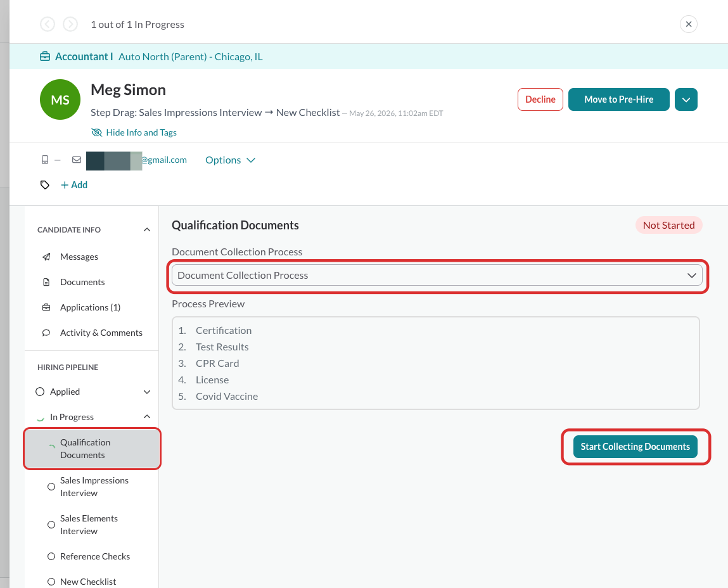The height and width of the screenshot is (588, 728).
Task: Open the Options dropdown
Action: point(230,160)
